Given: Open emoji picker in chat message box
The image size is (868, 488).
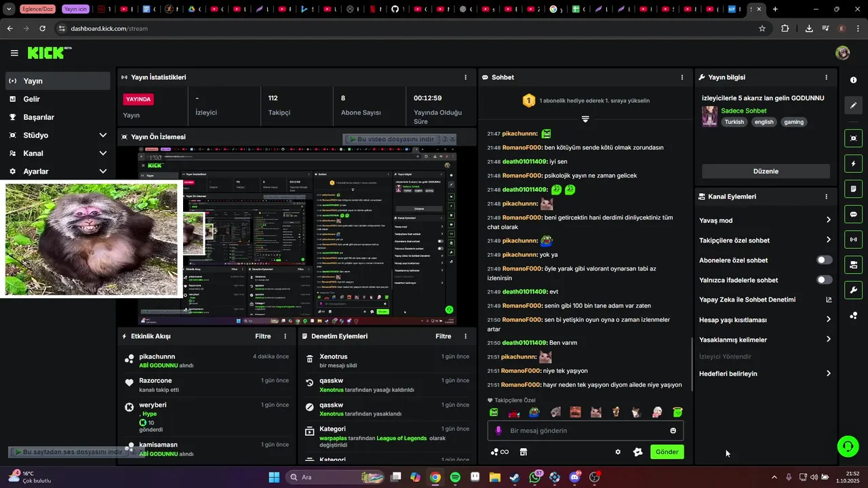Looking at the screenshot, I should [x=673, y=430].
